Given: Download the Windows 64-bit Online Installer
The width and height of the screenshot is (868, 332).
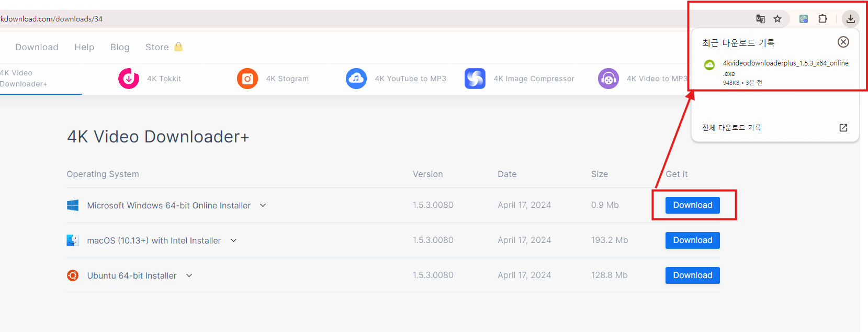Looking at the screenshot, I should [693, 205].
